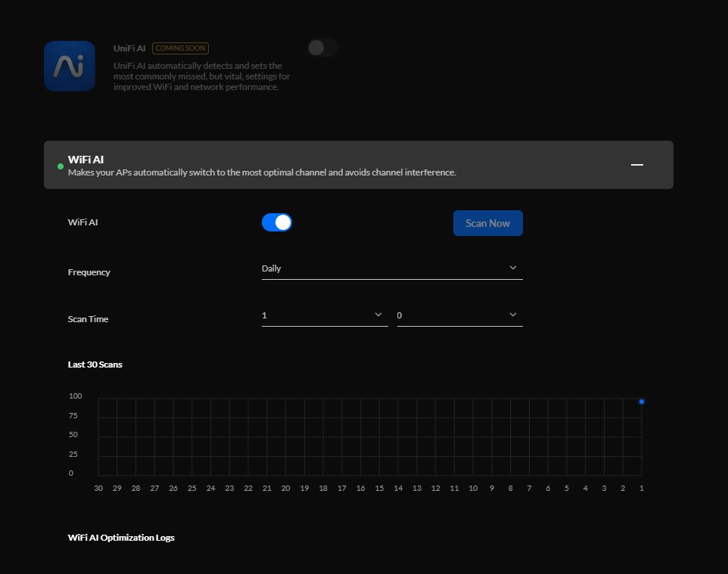Disable the WiFi AI toggle

coord(277,222)
